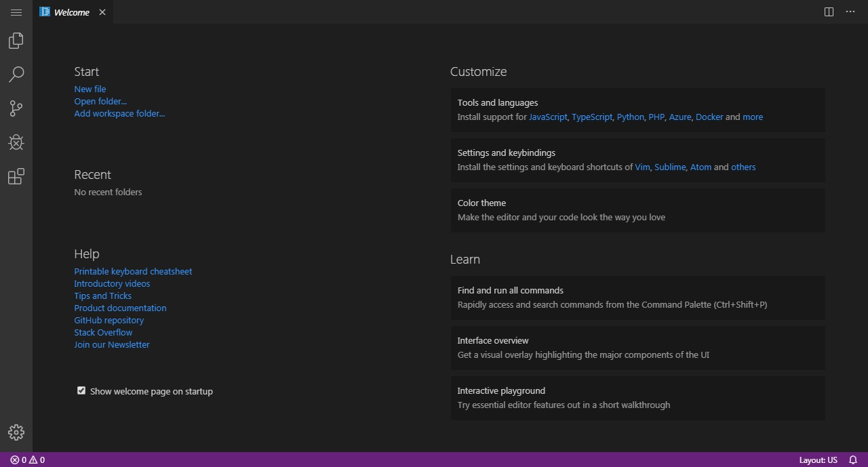Viewport: 868px width, 467px height.
Task: Select the Welcome tab
Action: [x=71, y=12]
